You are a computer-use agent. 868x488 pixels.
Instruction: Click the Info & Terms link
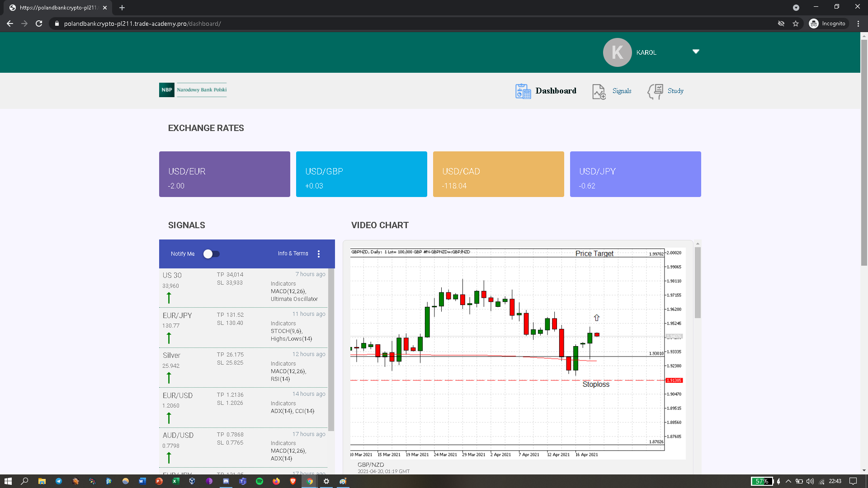point(293,253)
